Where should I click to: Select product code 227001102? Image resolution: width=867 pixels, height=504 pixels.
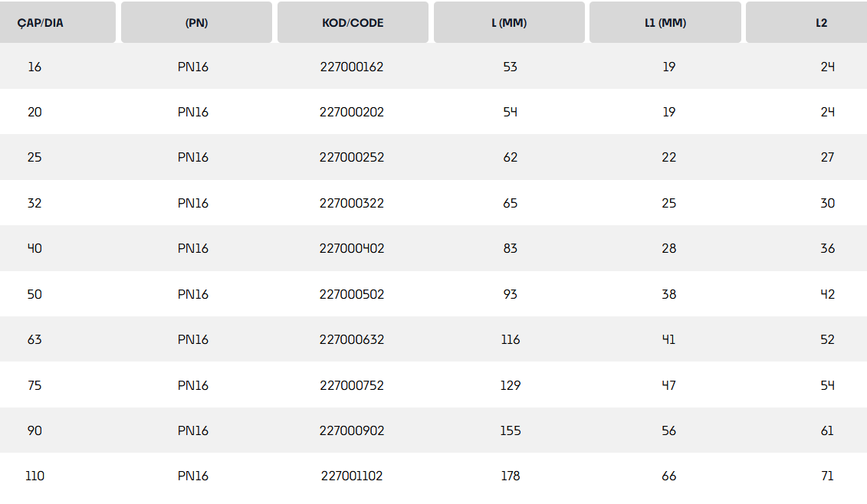[x=352, y=476]
